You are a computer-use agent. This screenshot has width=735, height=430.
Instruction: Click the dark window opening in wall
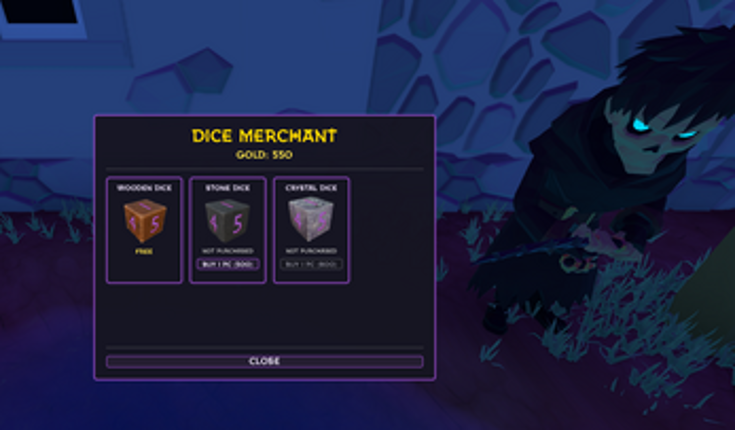[40, 12]
